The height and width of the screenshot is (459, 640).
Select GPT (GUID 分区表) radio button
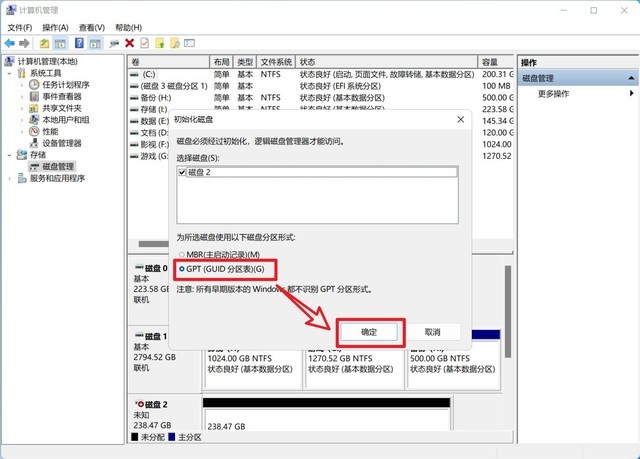[181, 269]
